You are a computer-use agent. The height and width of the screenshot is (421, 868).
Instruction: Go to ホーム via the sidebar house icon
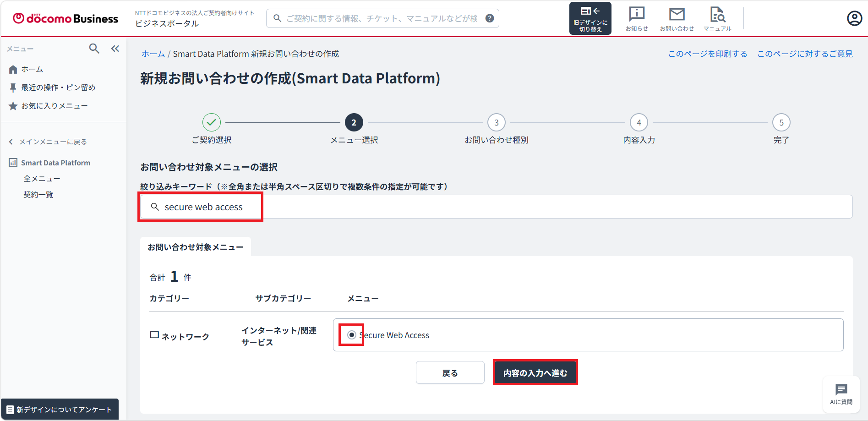[13, 69]
